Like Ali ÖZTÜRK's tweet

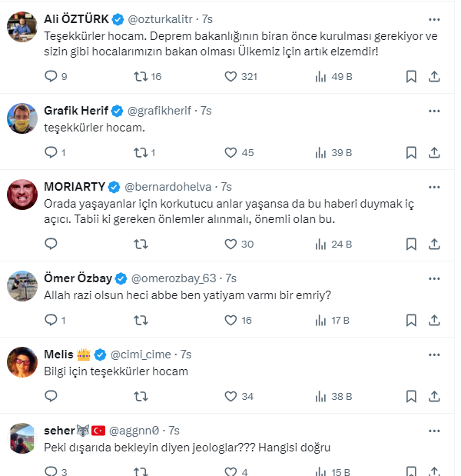pyautogui.click(x=230, y=76)
